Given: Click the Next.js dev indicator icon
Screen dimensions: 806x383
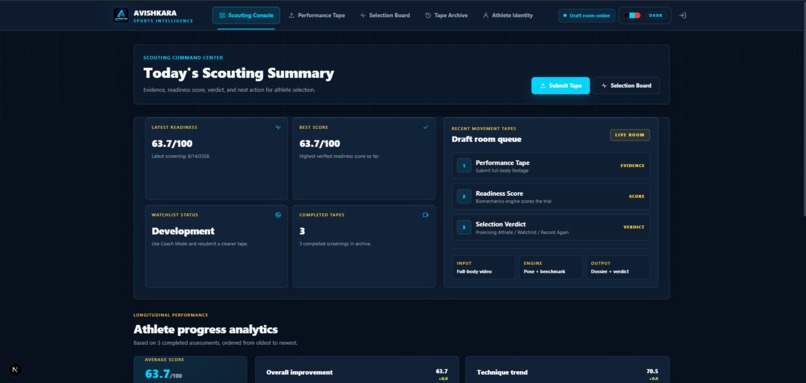Looking at the screenshot, I should (x=15, y=369).
